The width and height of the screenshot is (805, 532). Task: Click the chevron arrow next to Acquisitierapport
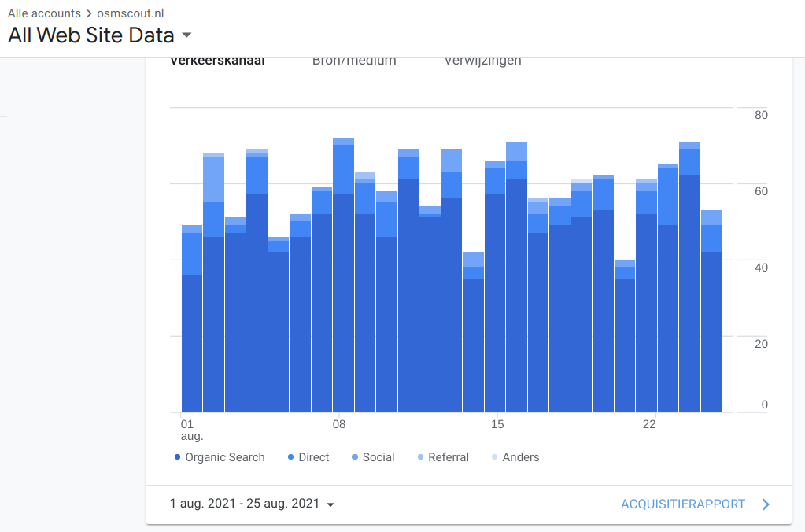[766, 504]
